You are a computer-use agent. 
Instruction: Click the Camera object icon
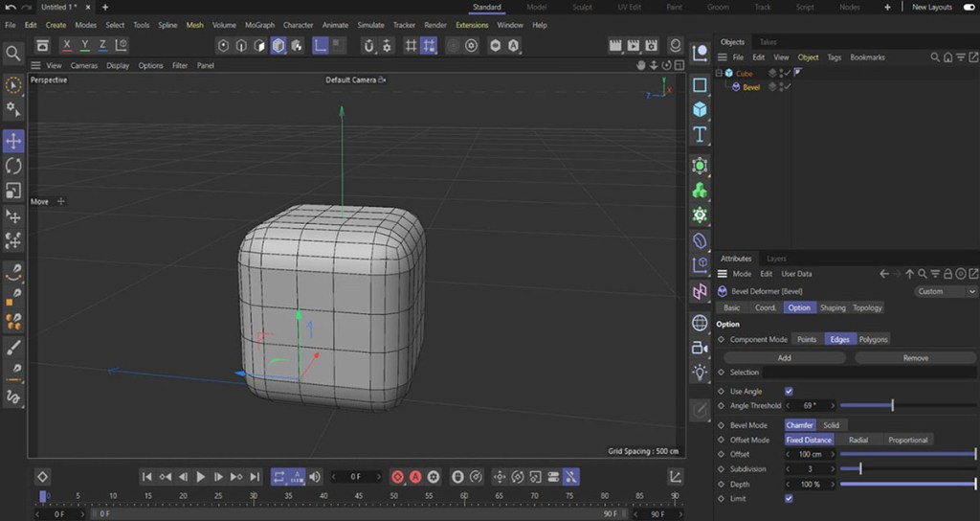point(700,348)
